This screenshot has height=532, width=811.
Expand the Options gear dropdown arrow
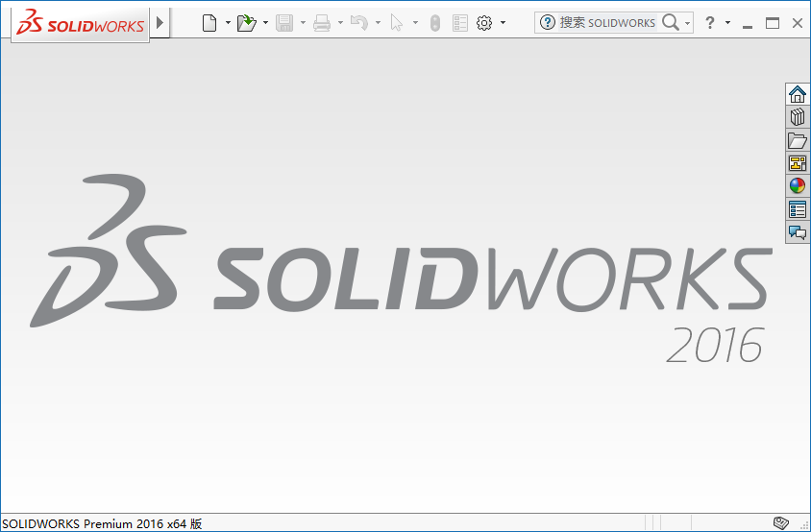(x=503, y=23)
